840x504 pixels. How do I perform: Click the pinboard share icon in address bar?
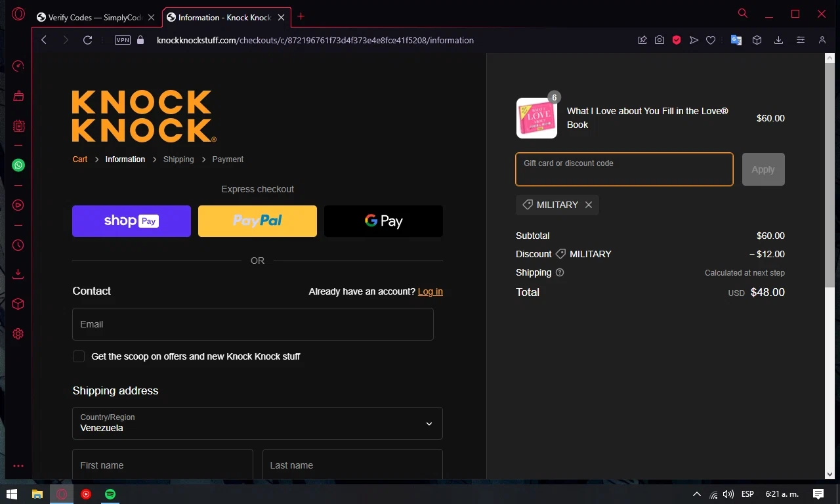coord(642,40)
